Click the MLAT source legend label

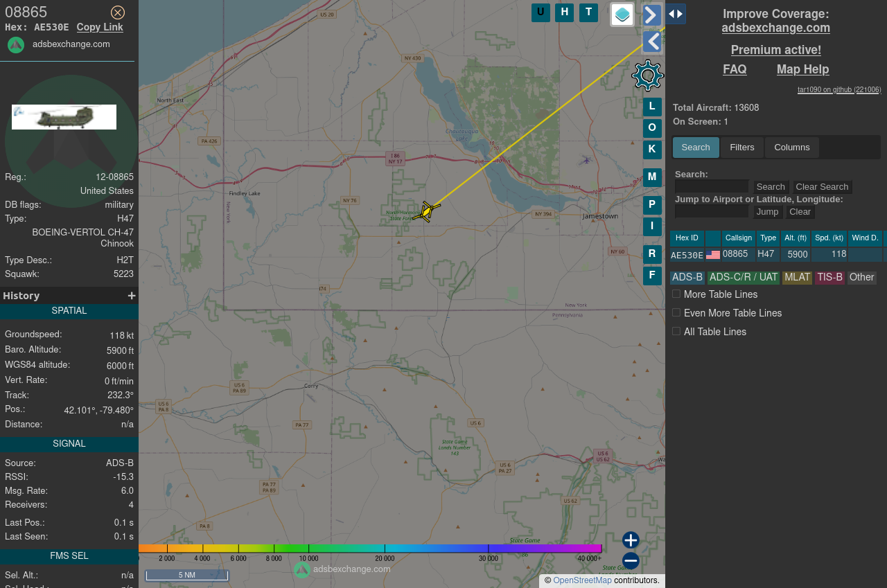[x=797, y=278]
